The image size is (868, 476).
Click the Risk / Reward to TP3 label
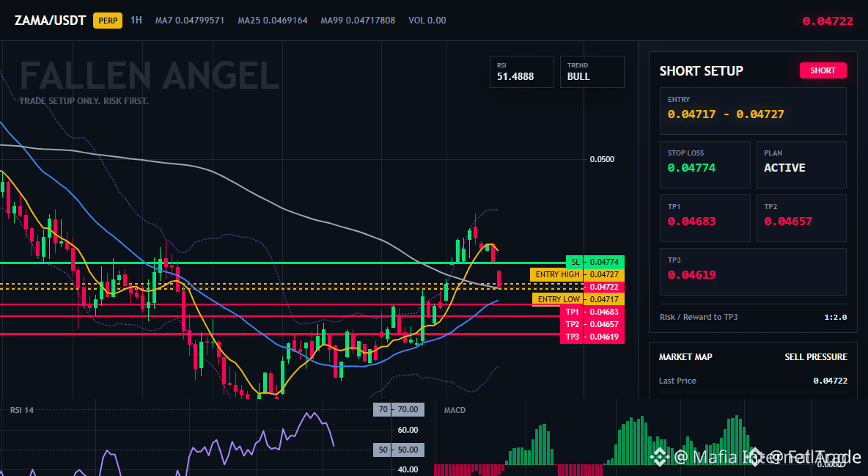[x=699, y=317]
